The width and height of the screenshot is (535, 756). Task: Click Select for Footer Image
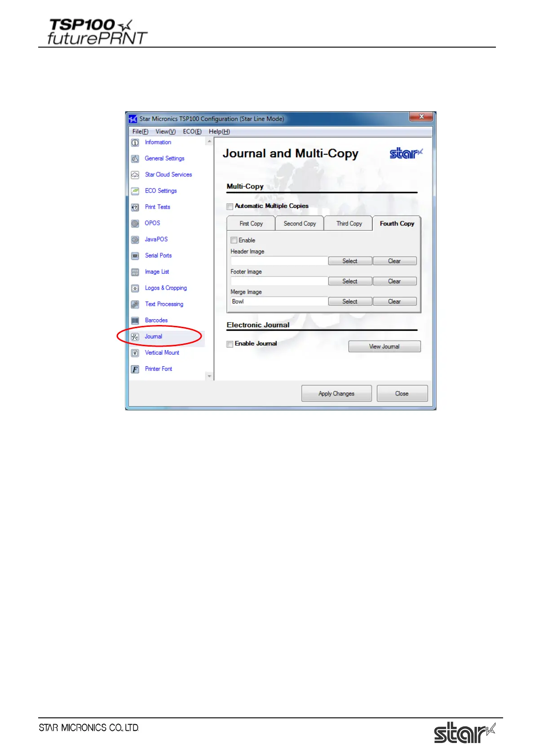tap(350, 281)
